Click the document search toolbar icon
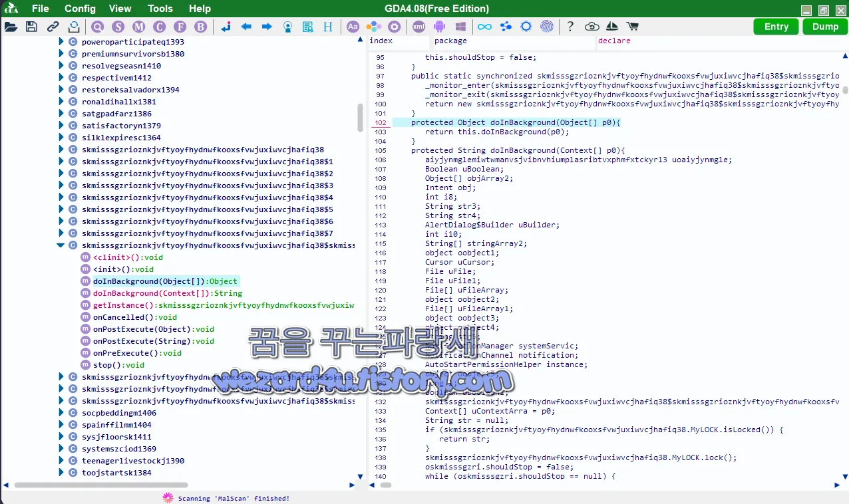 tap(308, 27)
